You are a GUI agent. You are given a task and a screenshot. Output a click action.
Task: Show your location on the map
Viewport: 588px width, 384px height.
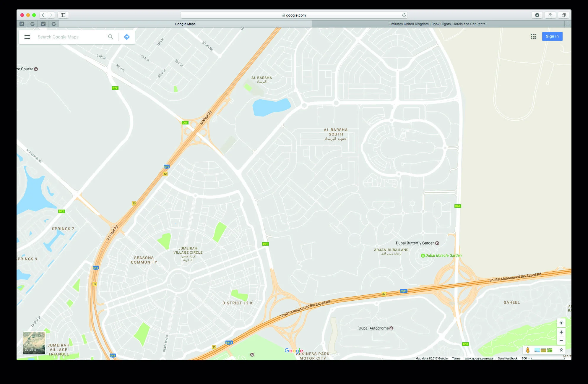click(x=561, y=323)
